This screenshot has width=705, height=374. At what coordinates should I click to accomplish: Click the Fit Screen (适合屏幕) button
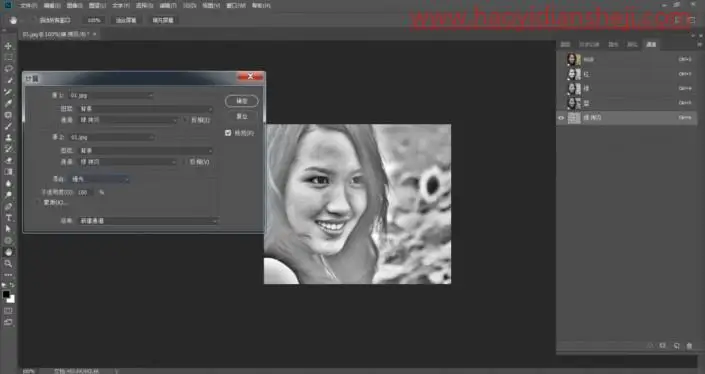coord(126,20)
